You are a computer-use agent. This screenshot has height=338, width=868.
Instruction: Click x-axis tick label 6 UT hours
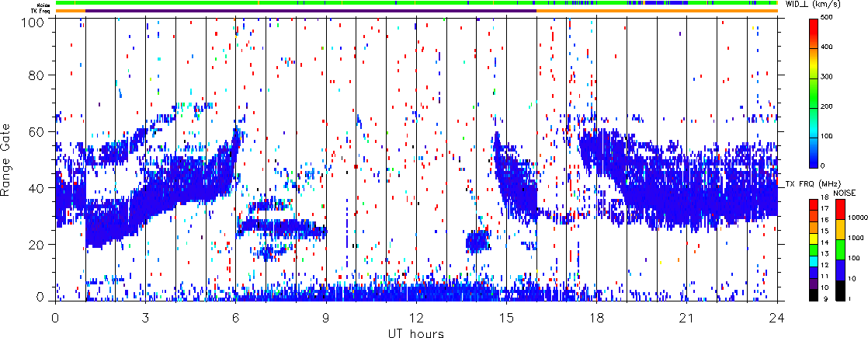[x=235, y=318]
